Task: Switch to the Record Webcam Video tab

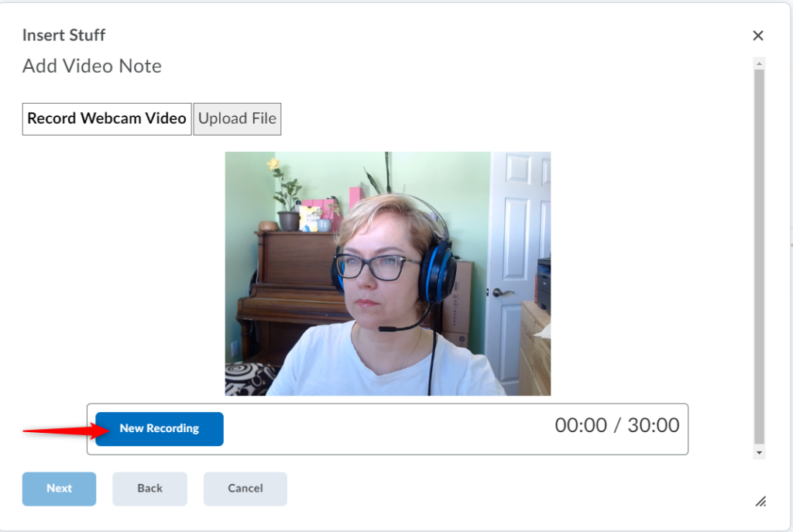Action: point(107,119)
